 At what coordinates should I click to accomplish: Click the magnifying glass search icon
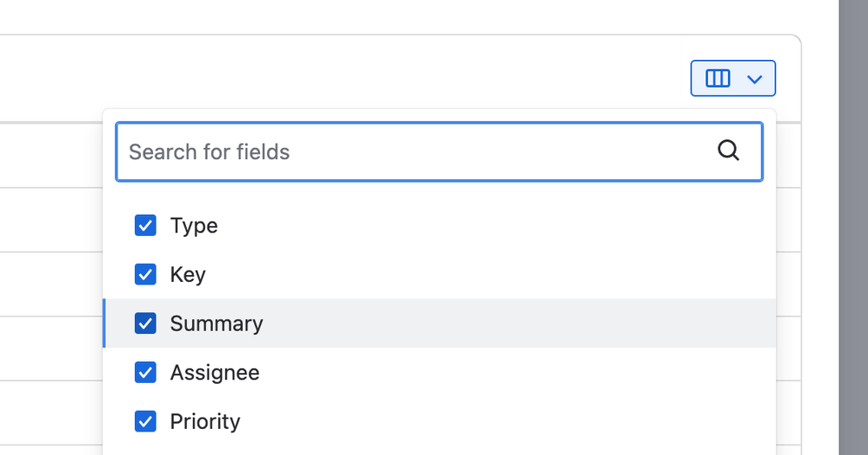tap(729, 151)
